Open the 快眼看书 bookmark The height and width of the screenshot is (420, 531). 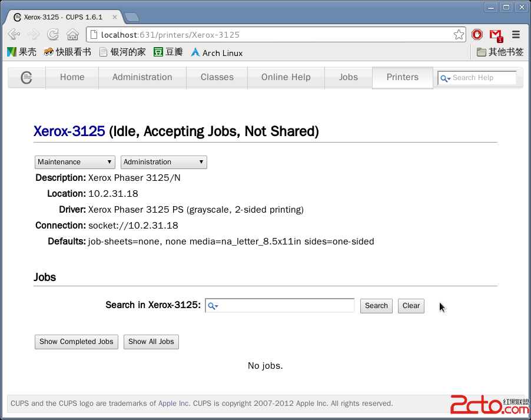(x=67, y=52)
